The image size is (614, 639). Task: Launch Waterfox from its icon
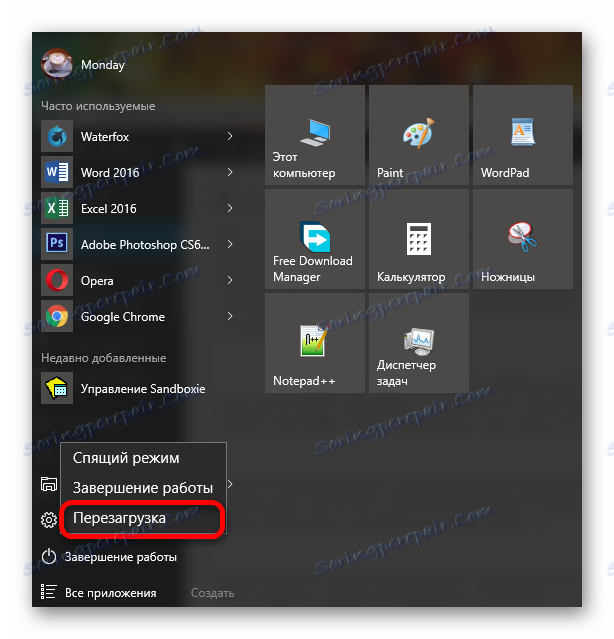[x=57, y=136]
